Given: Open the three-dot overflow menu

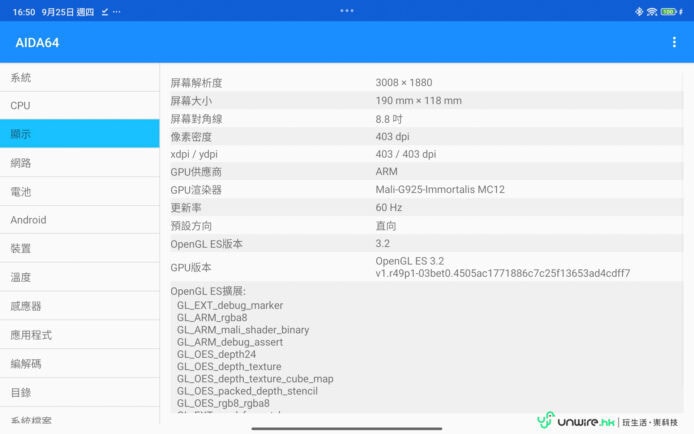Looking at the screenshot, I should [674, 42].
